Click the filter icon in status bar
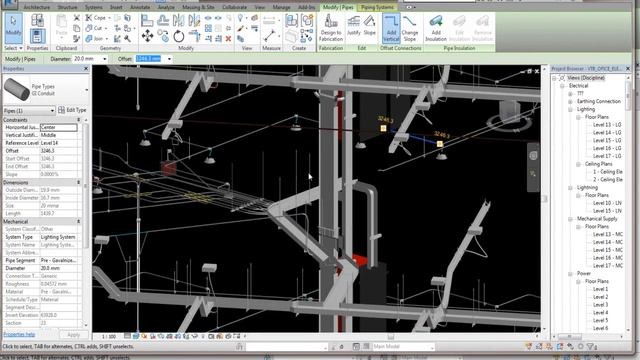 coord(590,347)
